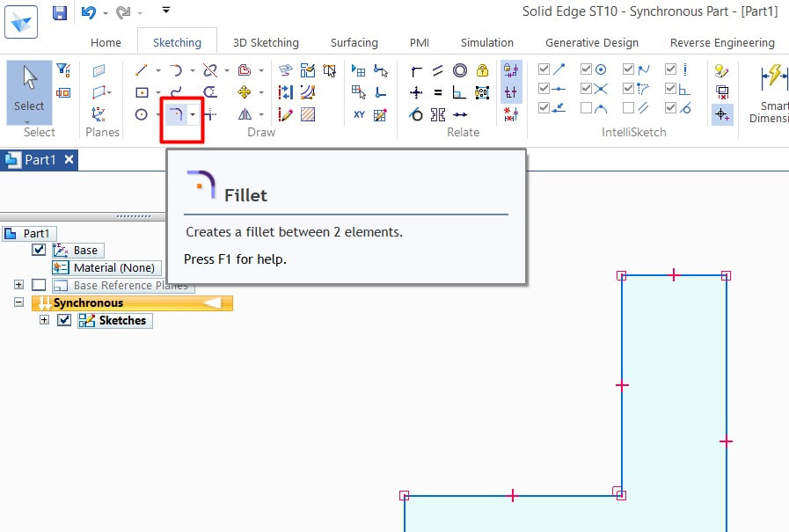Collapse the Synchronous tree node
Viewport: 789px width, 532px height.
point(19,302)
